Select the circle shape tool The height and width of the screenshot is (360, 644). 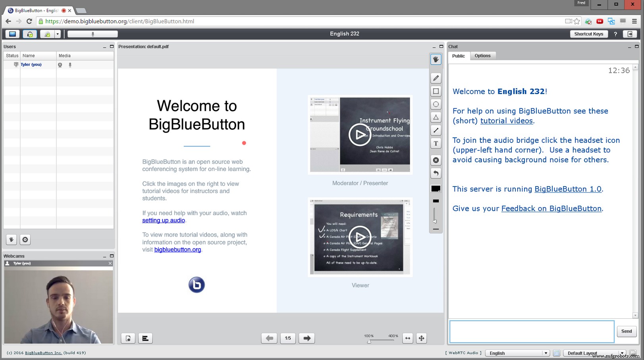tap(436, 104)
